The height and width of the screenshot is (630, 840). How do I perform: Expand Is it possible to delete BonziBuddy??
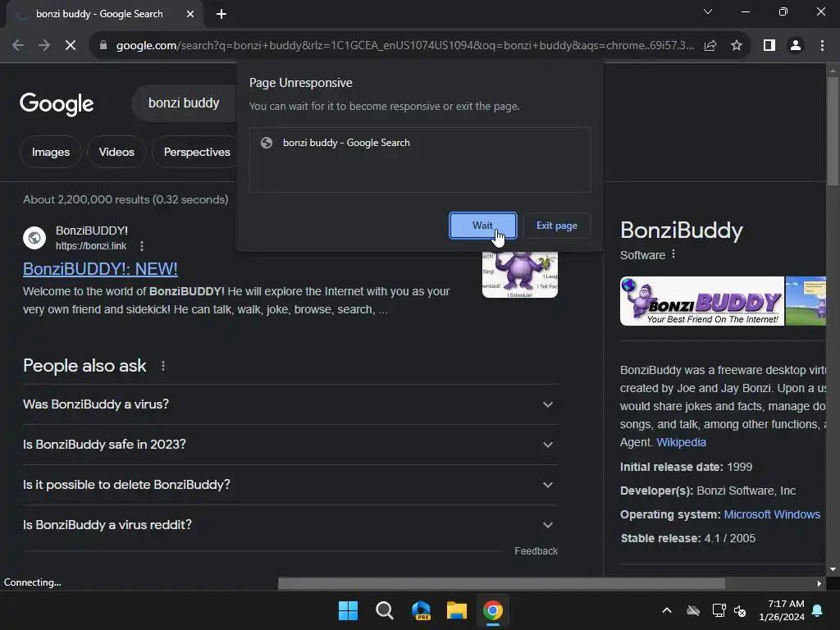[290, 485]
